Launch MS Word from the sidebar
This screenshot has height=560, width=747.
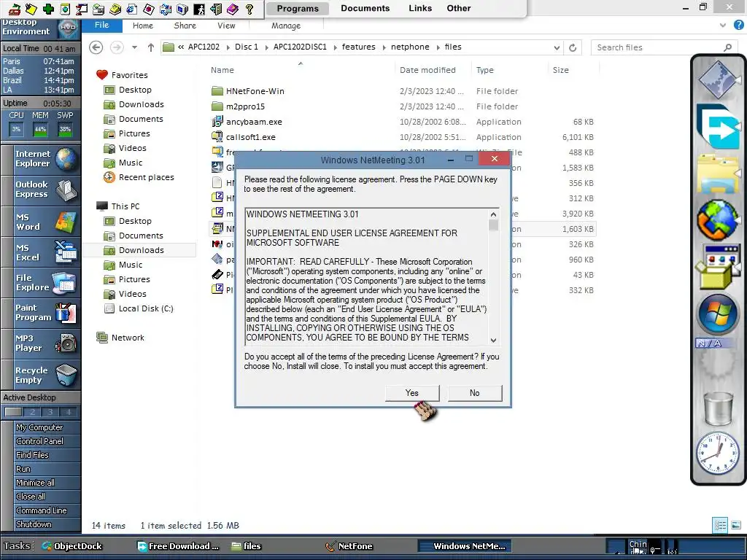(x=41, y=222)
